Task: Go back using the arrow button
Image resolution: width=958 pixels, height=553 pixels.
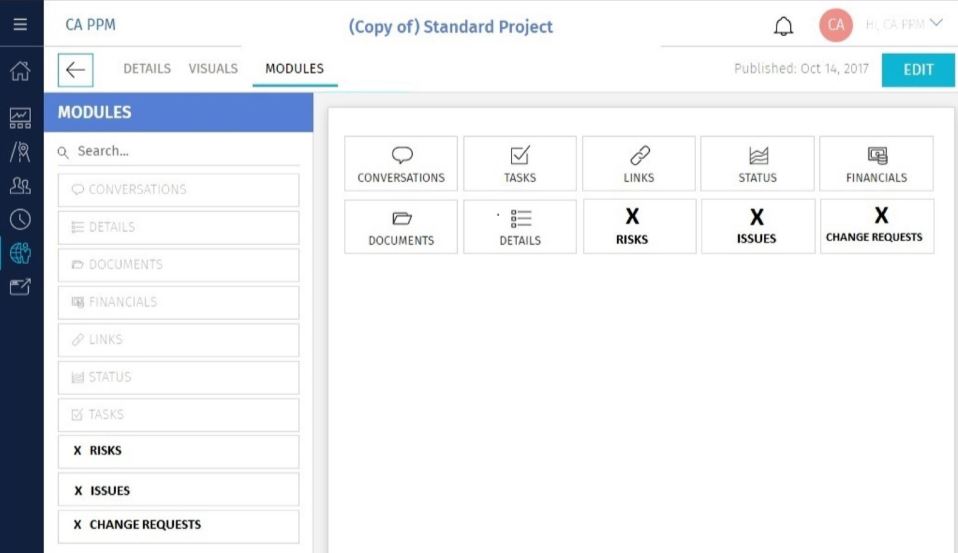Action: click(75, 70)
